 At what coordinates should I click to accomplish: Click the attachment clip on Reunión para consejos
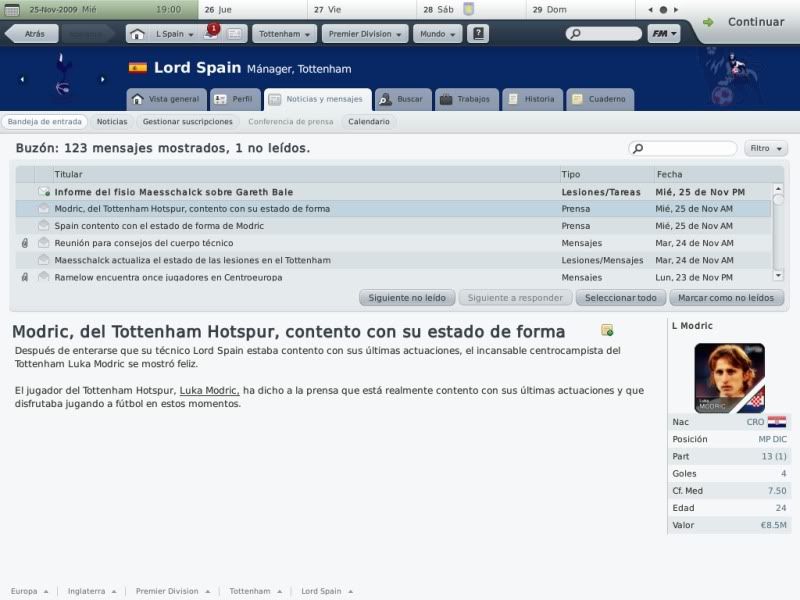[24, 243]
